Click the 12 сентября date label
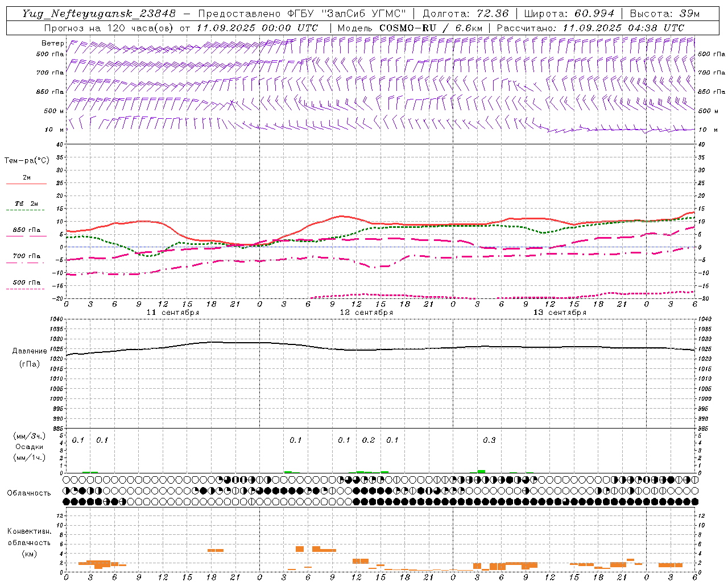Viewport: 728px width, 582px height. tap(366, 313)
